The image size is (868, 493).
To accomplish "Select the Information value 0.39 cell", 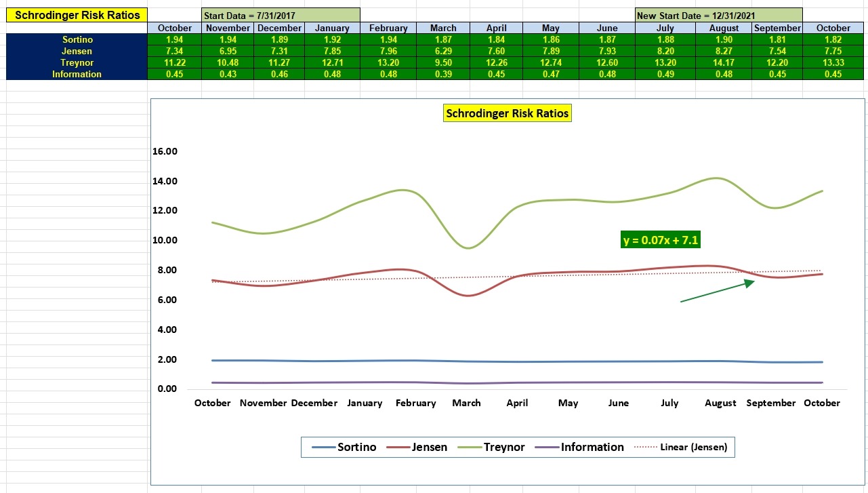I will coord(443,75).
